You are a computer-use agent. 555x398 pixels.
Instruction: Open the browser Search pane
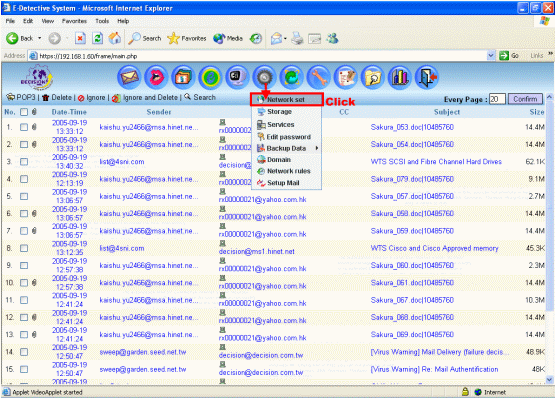tap(144, 38)
